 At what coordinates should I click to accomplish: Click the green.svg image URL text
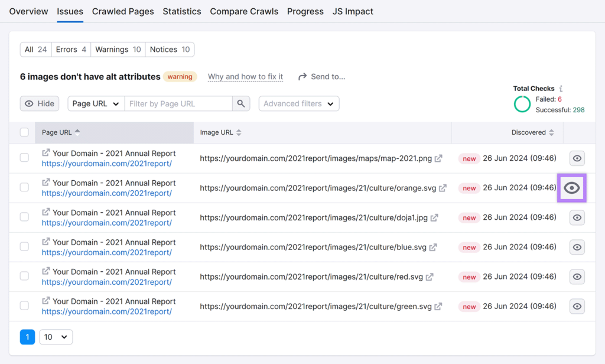(x=315, y=307)
